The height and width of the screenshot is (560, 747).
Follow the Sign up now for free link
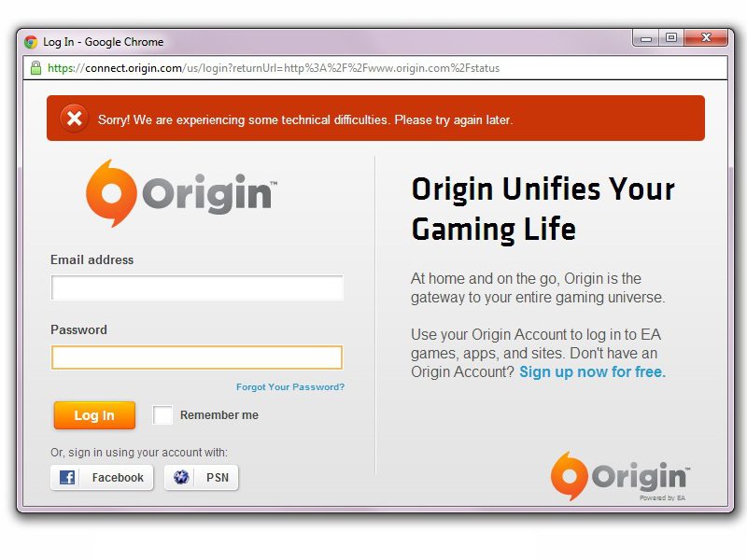(592, 371)
